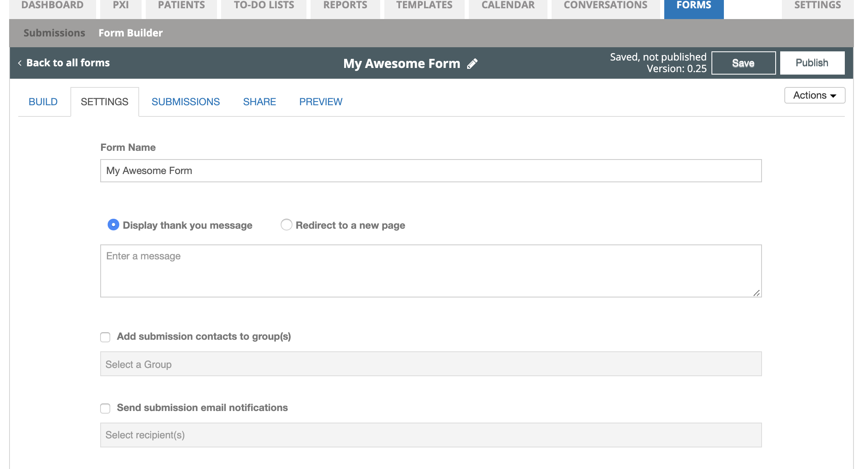Enable Send submission email notifications checkbox
The height and width of the screenshot is (469, 868).
[x=105, y=408]
